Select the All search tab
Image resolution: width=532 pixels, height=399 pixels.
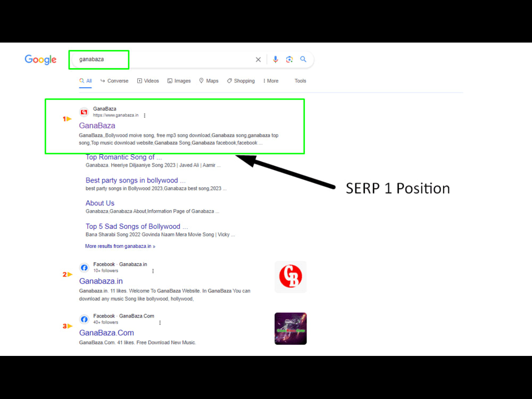pos(86,81)
